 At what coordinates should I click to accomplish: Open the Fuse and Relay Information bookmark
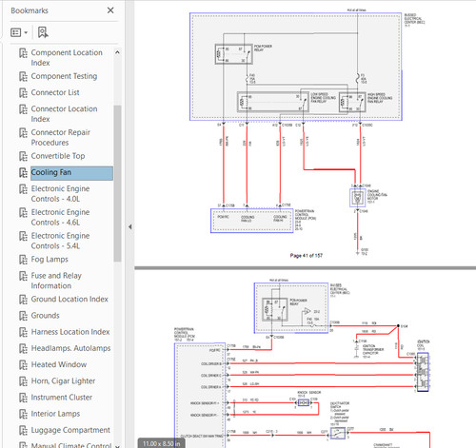pos(56,281)
